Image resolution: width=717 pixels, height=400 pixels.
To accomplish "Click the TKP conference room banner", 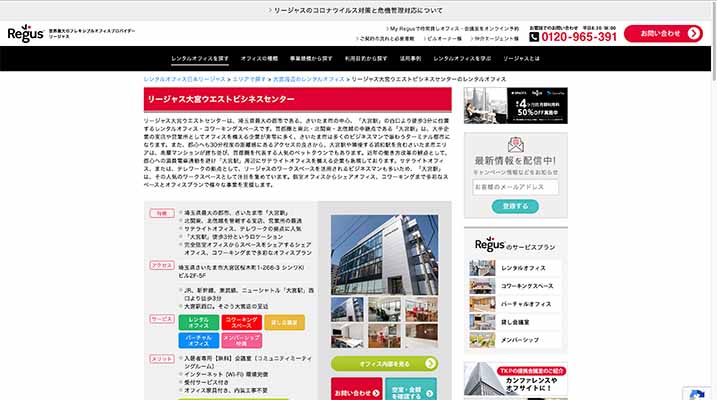I will point(516,379).
